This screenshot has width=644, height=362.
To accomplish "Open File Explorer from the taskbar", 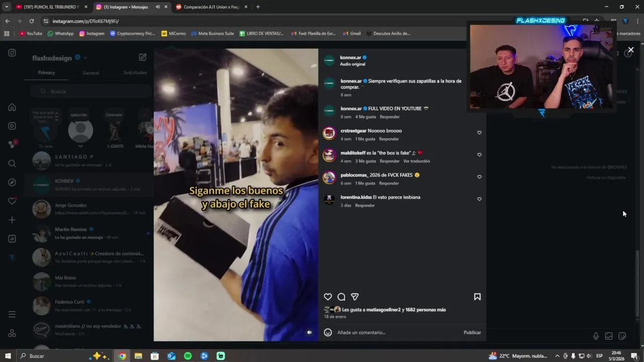I will [x=138, y=356].
